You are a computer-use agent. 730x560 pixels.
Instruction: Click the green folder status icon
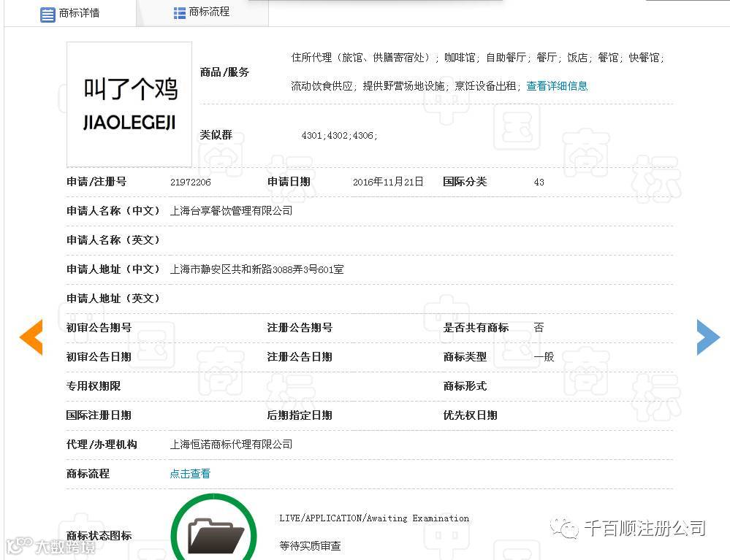click(213, 528)
